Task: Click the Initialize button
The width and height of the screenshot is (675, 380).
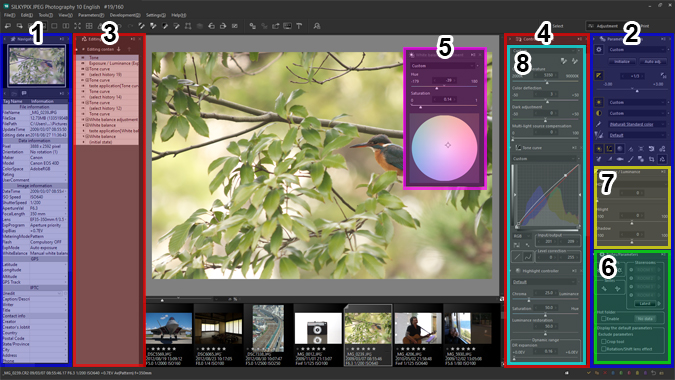Action: pyautogui.click(x=622, y=62)
